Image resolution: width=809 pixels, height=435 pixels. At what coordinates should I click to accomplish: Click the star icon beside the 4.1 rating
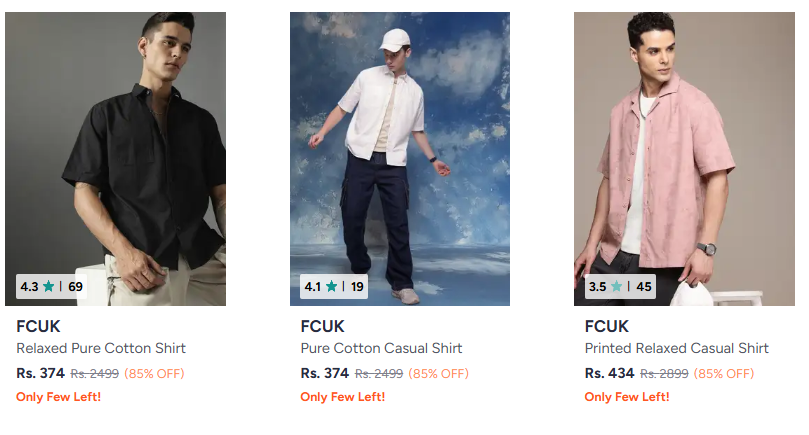point(332,286)
